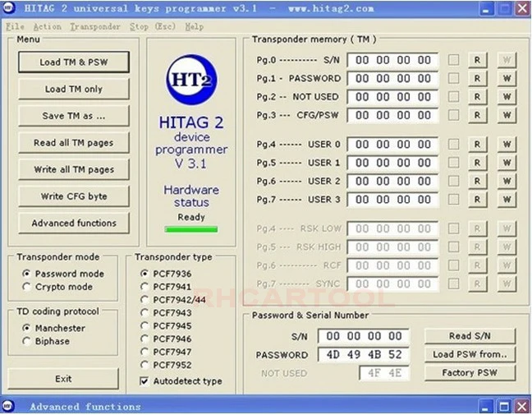The image size is (532, 415).
Task: Click the Read all TM pages button
Action: [74, 143]
